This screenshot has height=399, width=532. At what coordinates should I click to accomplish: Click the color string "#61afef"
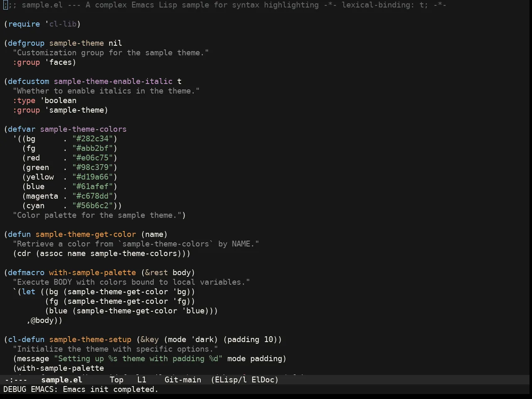point(93,187)
